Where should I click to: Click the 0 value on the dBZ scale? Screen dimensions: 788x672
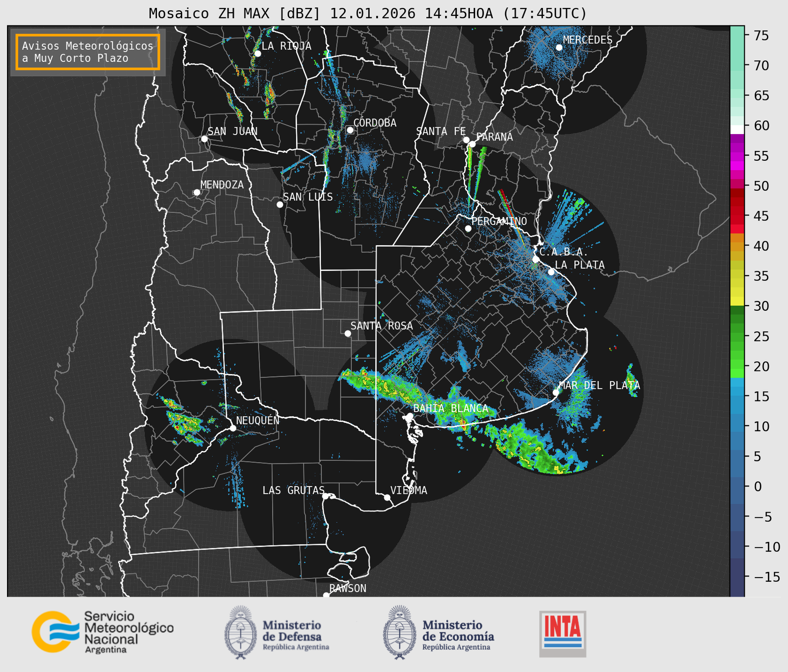[757, 486]
